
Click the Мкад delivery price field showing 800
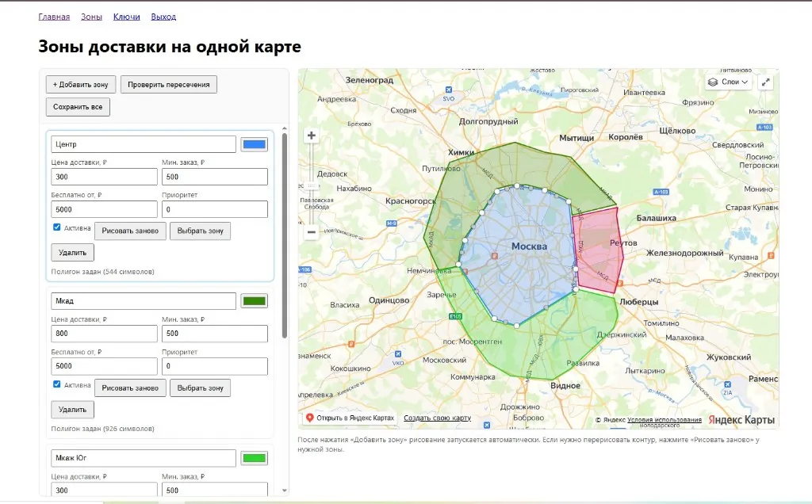click(x=104, y=334)
